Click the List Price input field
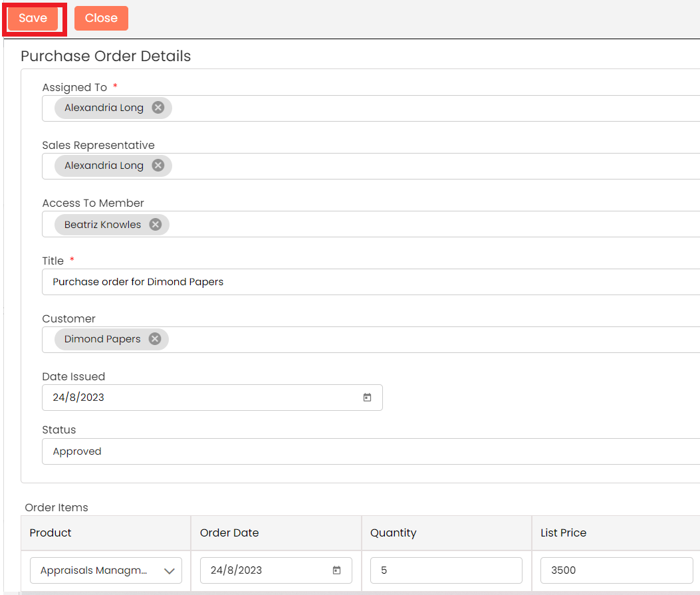 click(616, 570)
